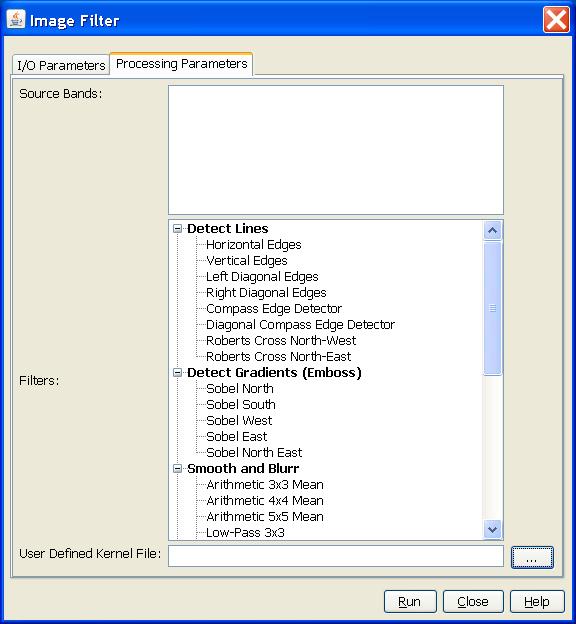Select Roberts Cross North-West filter
Image resolution: width=576 pixels, height=624 pixels.
coord(281,340)
